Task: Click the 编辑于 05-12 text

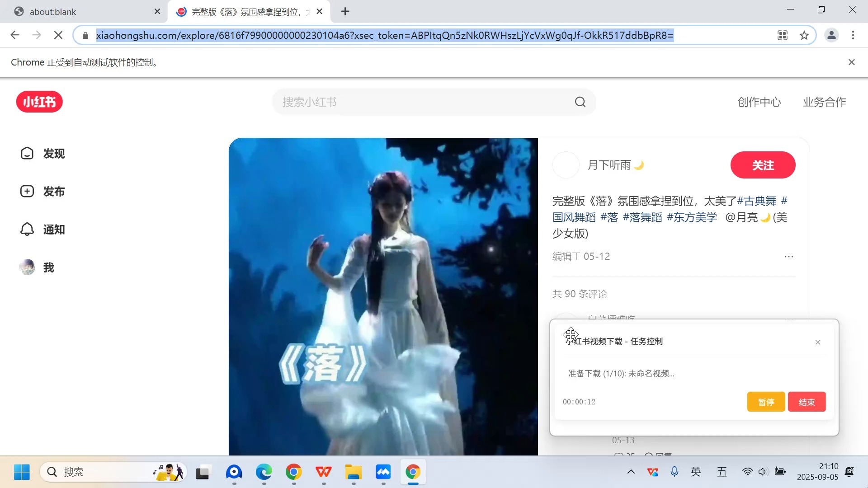Action: (581, 257)
